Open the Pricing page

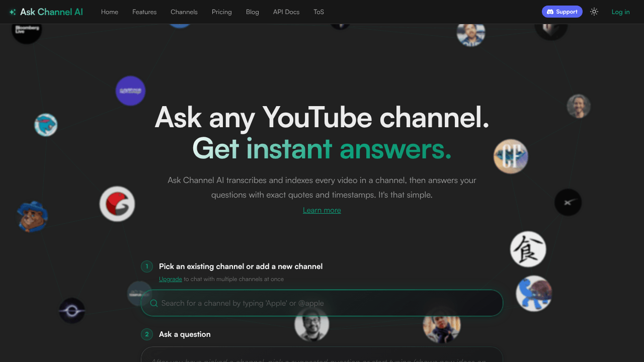(222, 12)
